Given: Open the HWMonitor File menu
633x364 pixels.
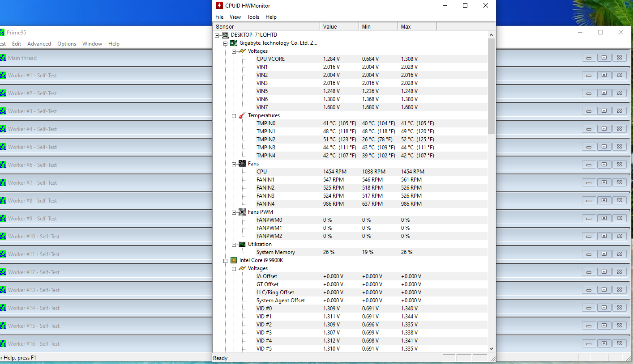Looking at the screenshot, I should tap(219, 17).
